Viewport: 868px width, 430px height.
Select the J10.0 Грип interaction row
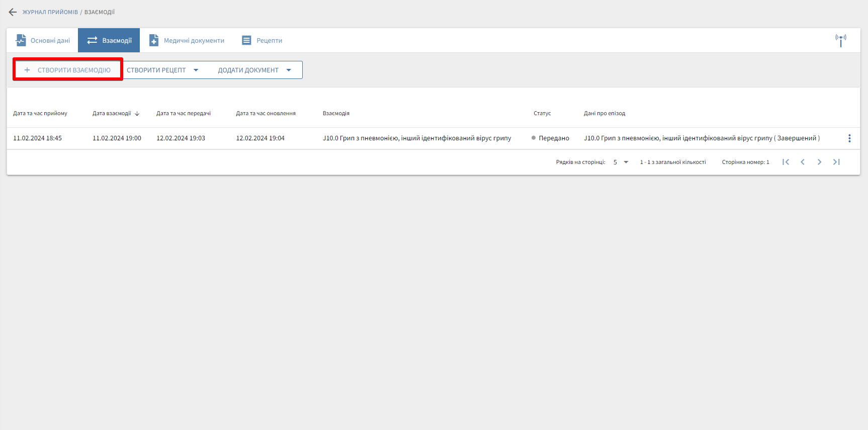(x=416, y=138)
